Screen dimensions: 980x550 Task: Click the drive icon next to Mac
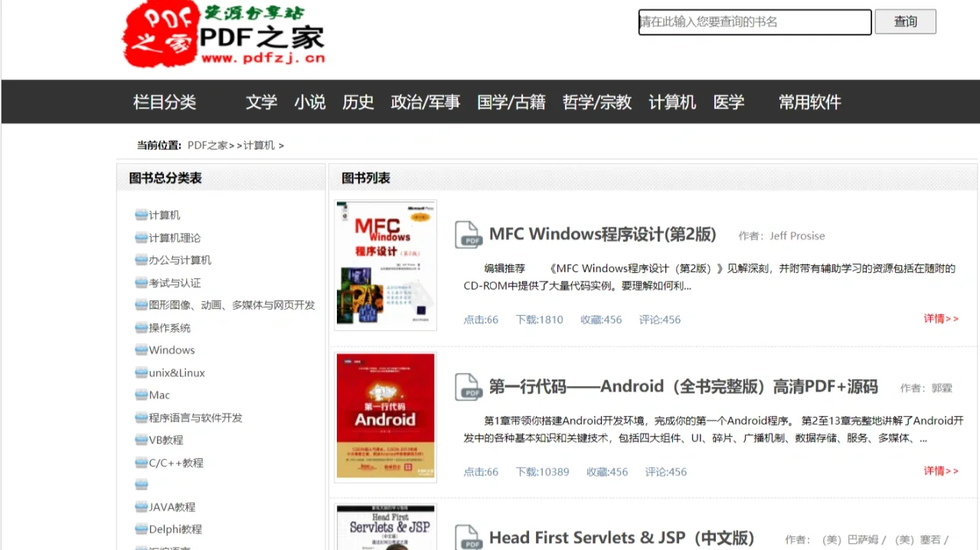141,395
